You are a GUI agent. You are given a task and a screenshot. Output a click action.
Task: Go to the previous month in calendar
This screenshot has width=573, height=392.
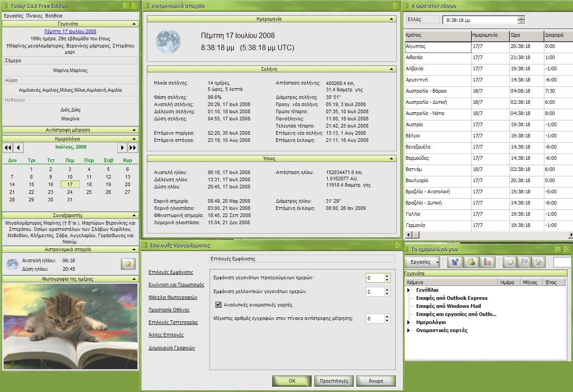click(x=18, y=147)
